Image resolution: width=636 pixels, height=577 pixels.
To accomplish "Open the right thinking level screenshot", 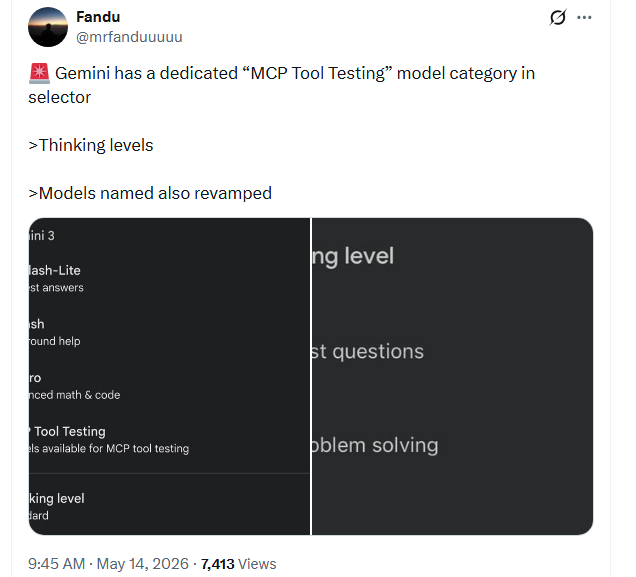I will click(452, 376).
